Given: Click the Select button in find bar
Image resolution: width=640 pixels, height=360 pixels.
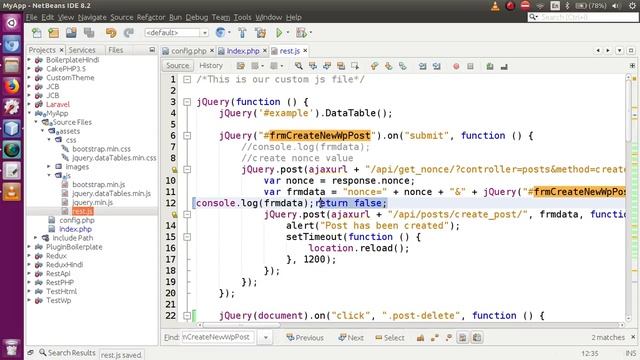Looking at the screenshot, I should (390, 338).
